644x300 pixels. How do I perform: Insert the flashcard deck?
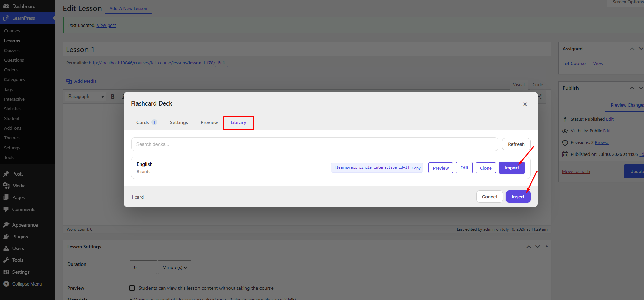[x=518, y=197]
